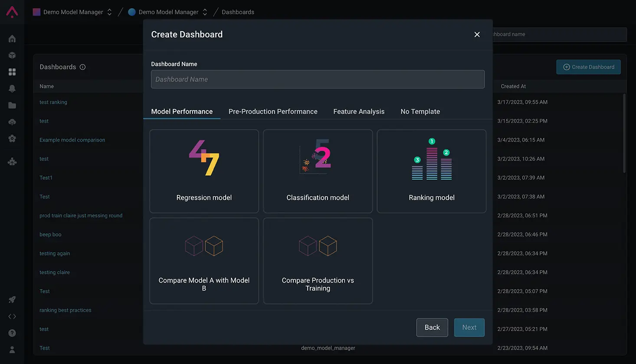Choose the Ranking model template
Image resolution: width=636 pixels, height=364 pixels.
432,171
